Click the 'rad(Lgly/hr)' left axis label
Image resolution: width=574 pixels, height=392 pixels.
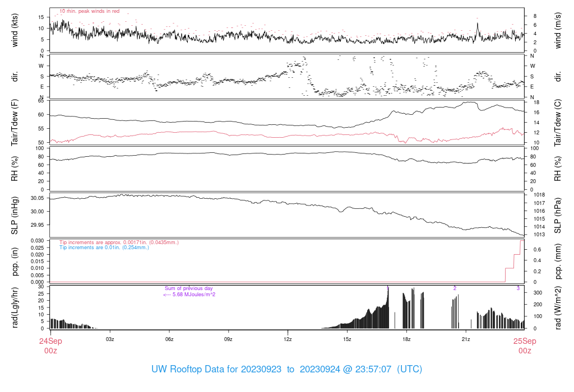coord(15,307)
